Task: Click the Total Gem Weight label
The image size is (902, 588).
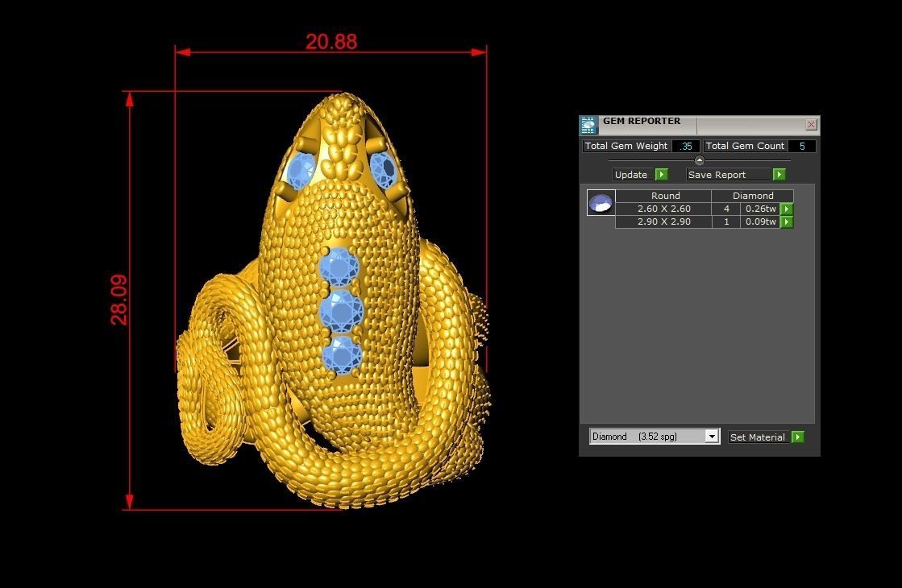Action: click(626, 146)
